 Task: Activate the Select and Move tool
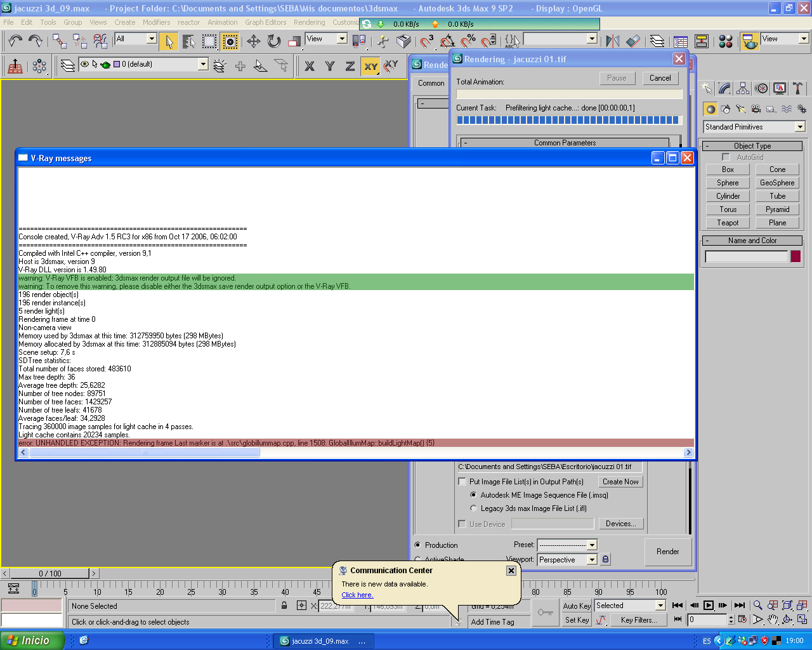tap(254, 41)
